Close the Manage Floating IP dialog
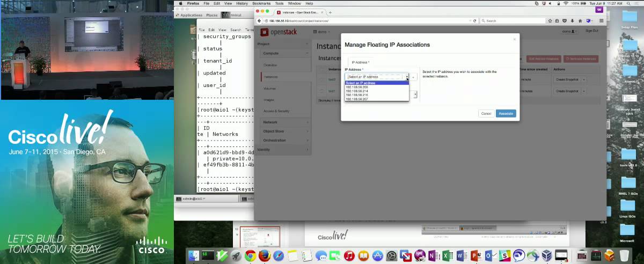644x264 pixels. (x=514, y=39)
